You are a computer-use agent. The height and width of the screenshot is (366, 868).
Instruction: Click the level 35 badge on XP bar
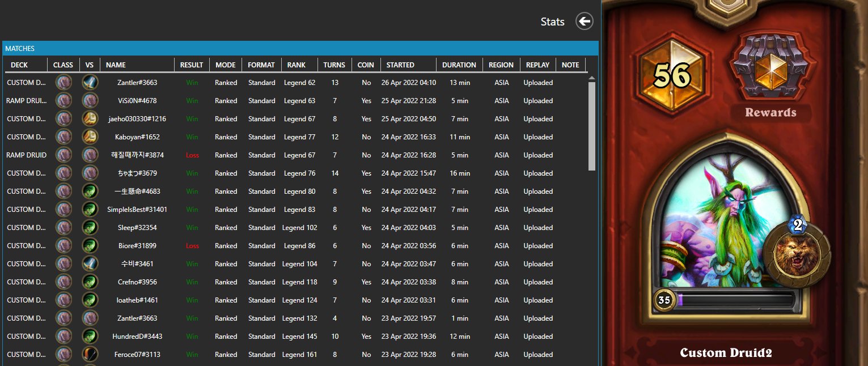[664, 300]
